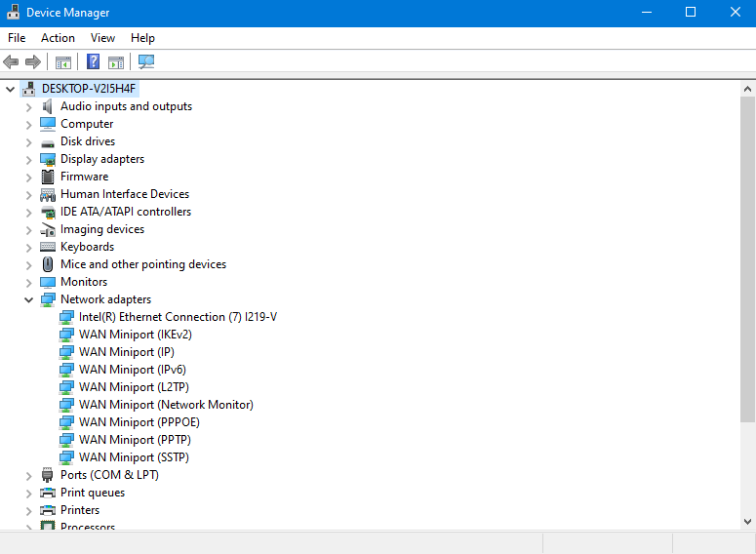Open the View menu

102,38
